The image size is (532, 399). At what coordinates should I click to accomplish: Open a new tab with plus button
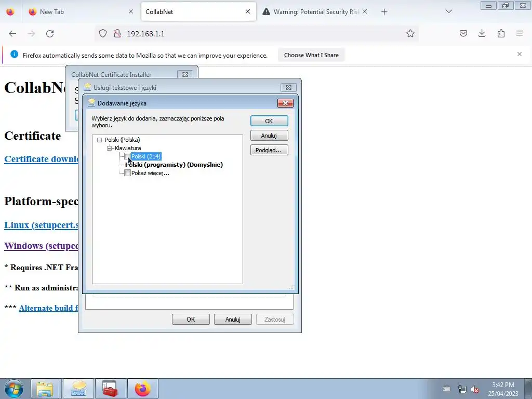tap(384, 12)
